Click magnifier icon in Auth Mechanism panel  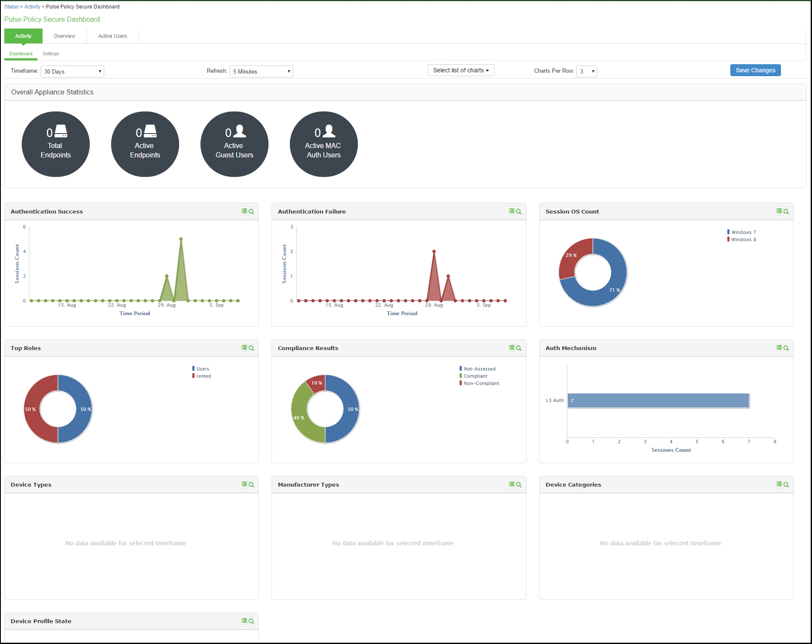point(786,348)
